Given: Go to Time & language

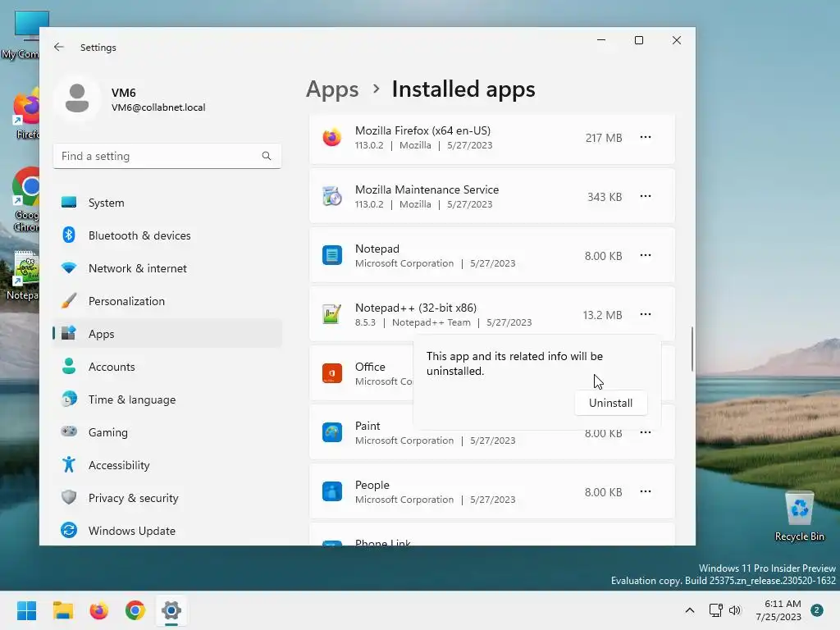Looking at the screenshot, I should [x=167, y=399].
